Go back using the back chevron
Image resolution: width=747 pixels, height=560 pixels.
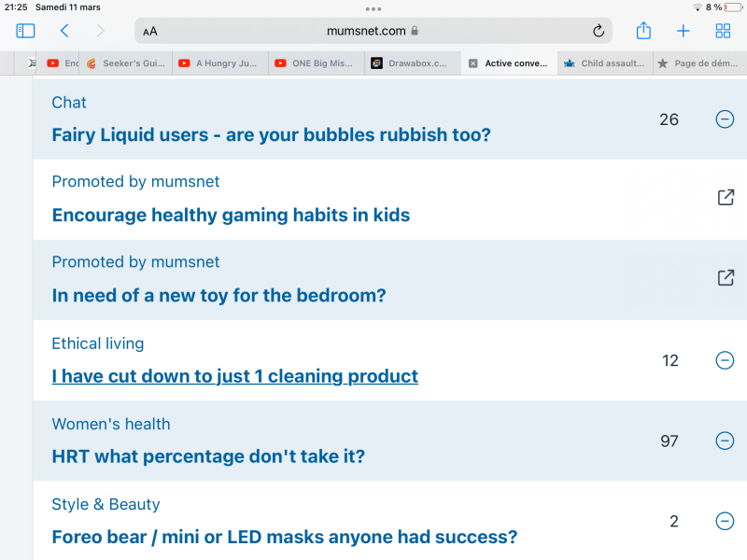tap(63, 30)
